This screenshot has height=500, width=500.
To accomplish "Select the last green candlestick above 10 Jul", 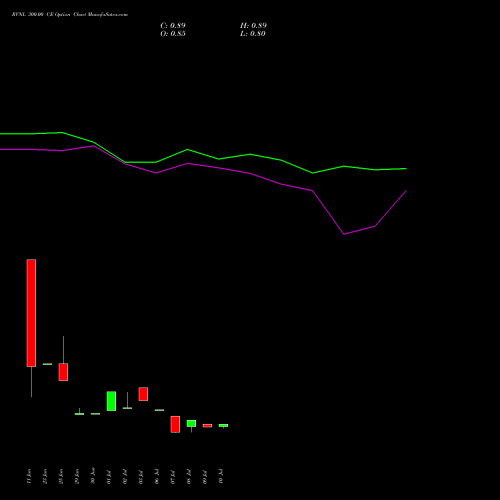I will [223, 425].
